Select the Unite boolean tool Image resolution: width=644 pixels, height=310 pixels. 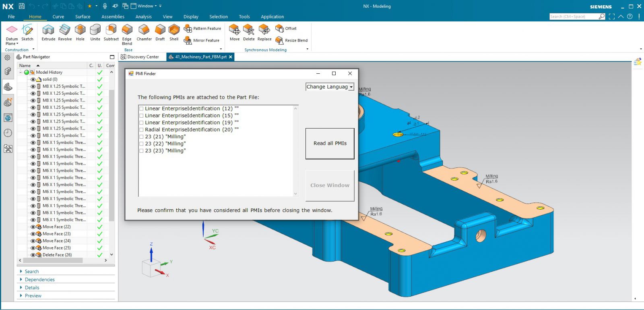(95, 32)
